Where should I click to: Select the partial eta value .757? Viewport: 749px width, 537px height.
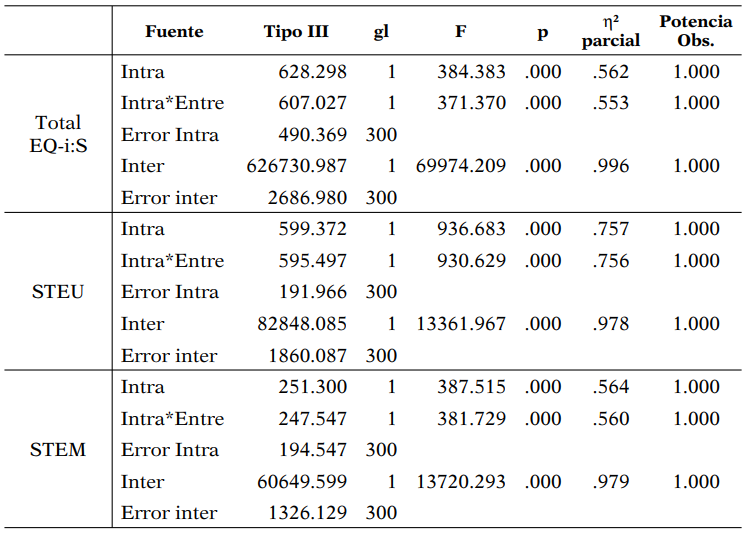[x=610, y=229]
